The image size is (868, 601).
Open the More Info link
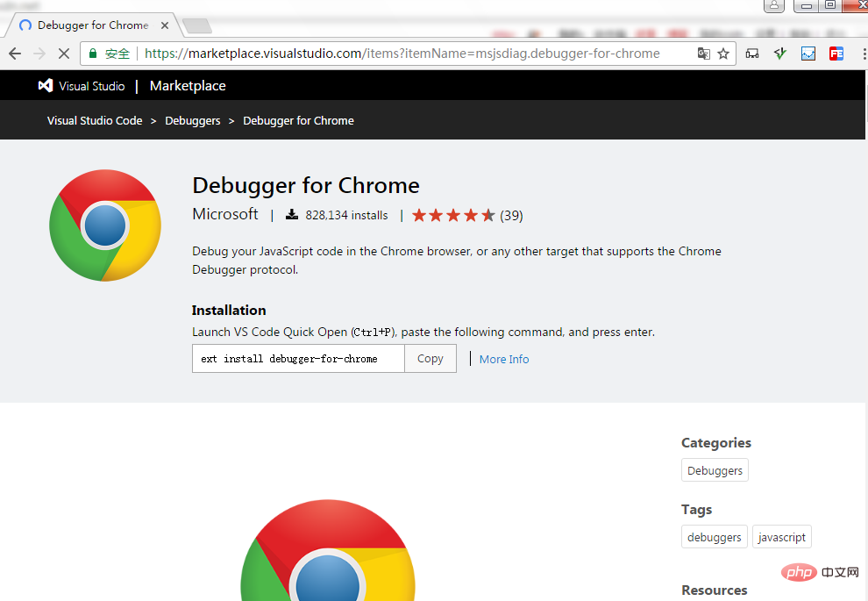(x=504, y=359)
